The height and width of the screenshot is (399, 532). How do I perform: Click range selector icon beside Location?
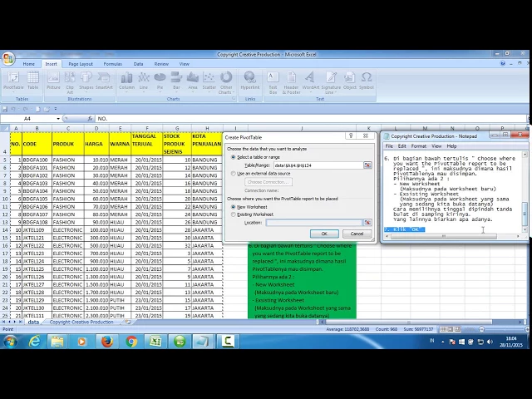point(367,223)
